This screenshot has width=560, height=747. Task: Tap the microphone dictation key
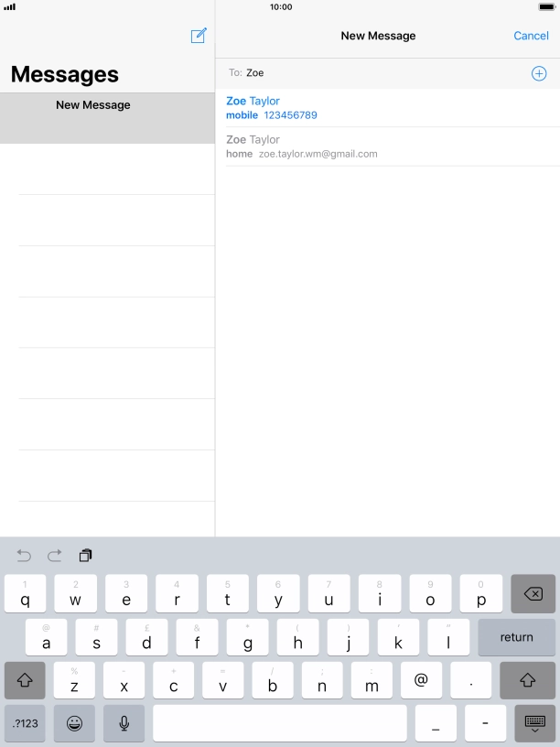tap(124, 723)
